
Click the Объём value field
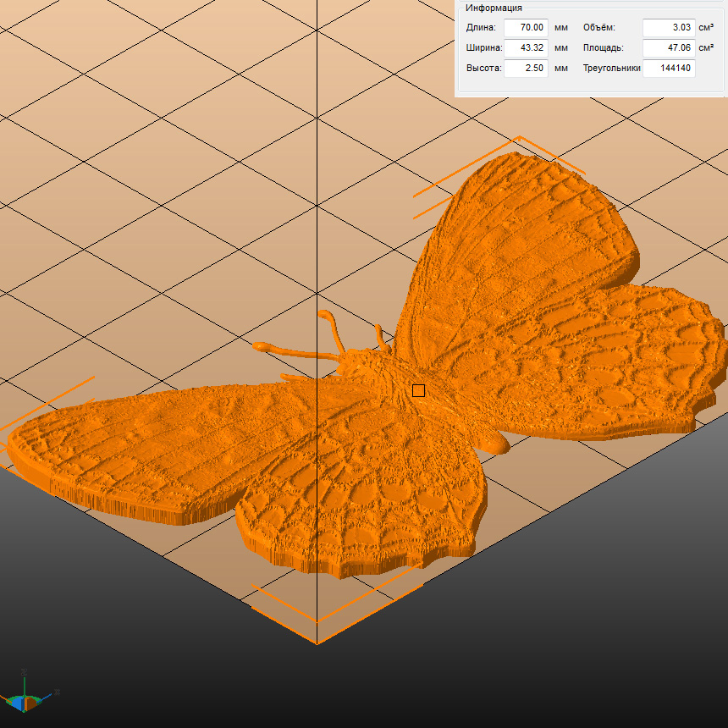coord(668,27)
